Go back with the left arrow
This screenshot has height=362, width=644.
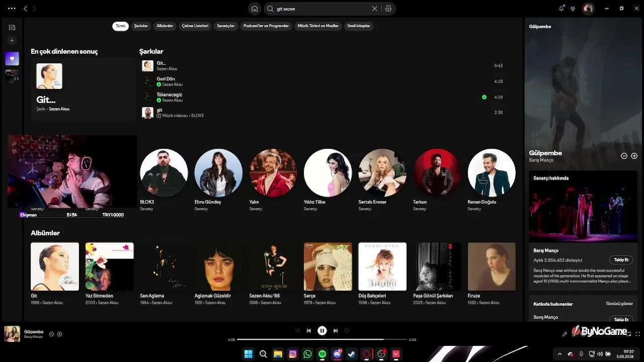(25, 9)
